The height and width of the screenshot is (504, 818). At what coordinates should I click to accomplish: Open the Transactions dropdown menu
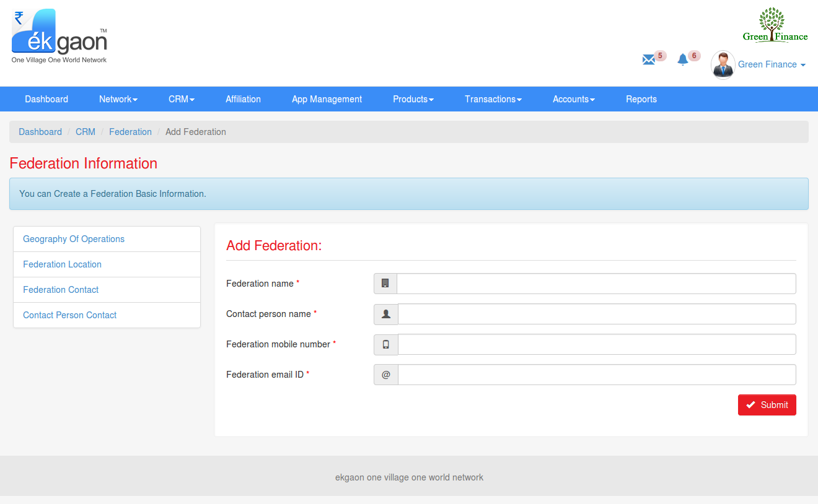tap(493, 99)
